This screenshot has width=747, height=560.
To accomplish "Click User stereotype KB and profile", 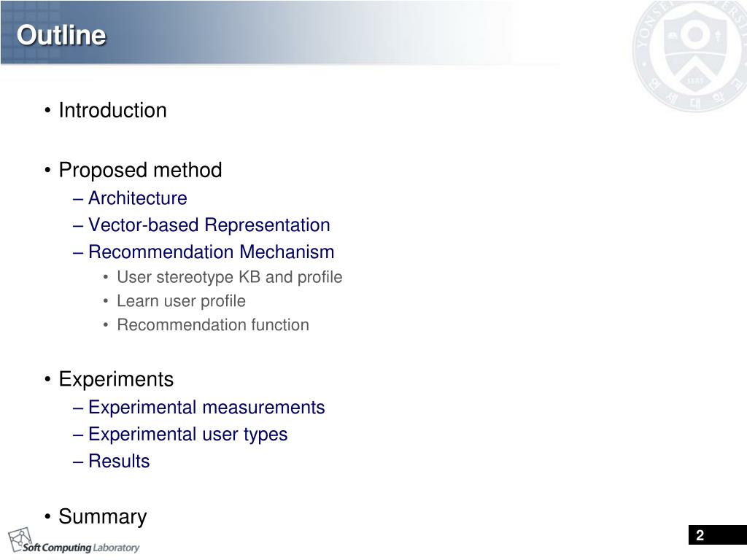I will pos(230,277).
